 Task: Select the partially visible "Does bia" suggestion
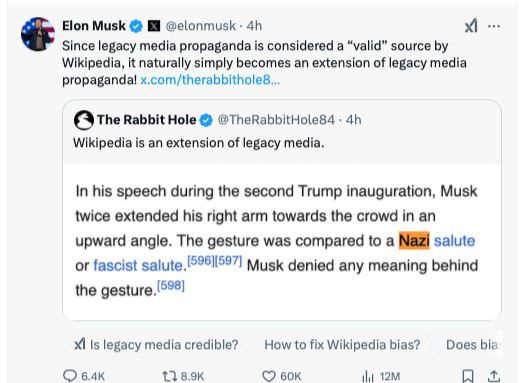(471, 345)
